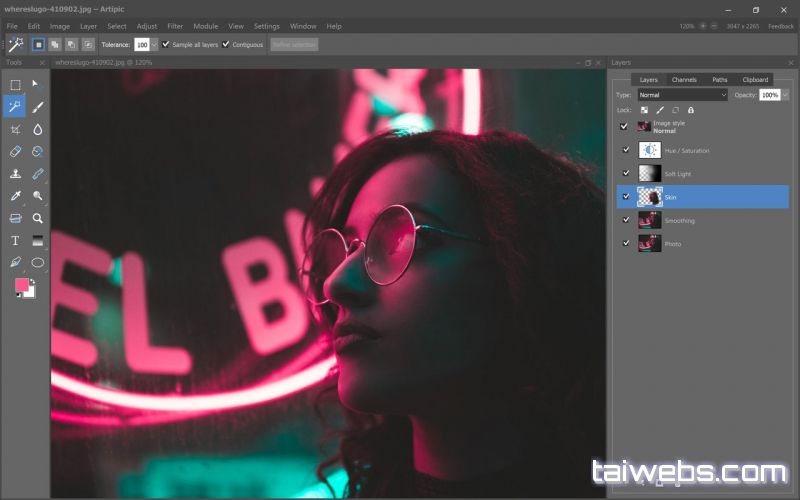Click the Feedback link in title bar

pos(781,26)
